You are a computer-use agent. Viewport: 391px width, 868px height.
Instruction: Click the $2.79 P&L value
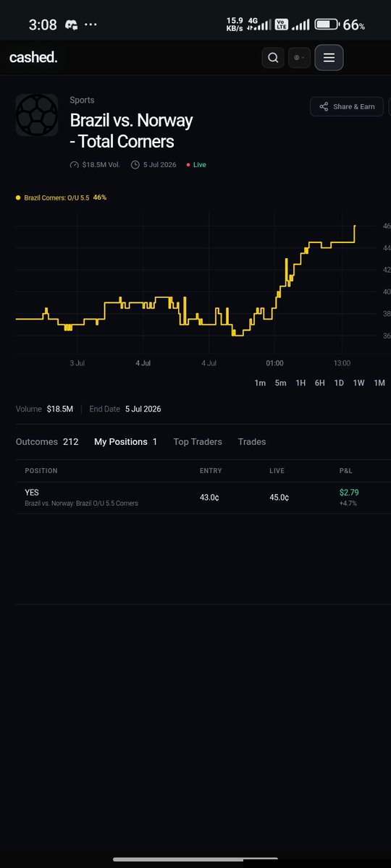[x=349, y=493]
